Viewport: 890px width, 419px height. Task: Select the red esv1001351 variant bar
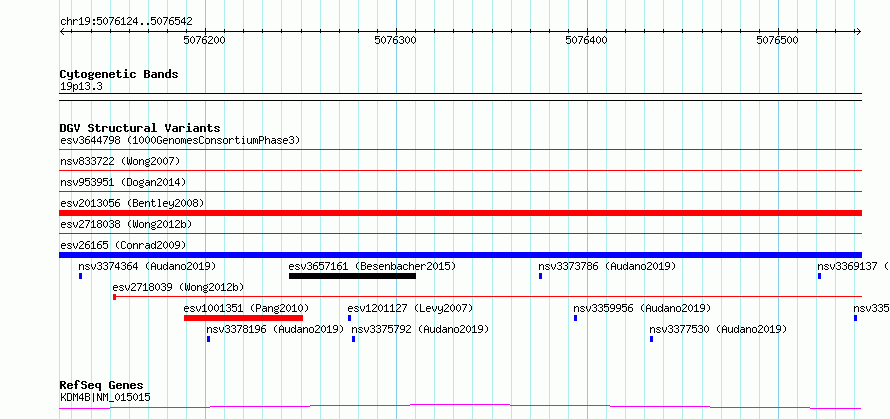[244, 318]
